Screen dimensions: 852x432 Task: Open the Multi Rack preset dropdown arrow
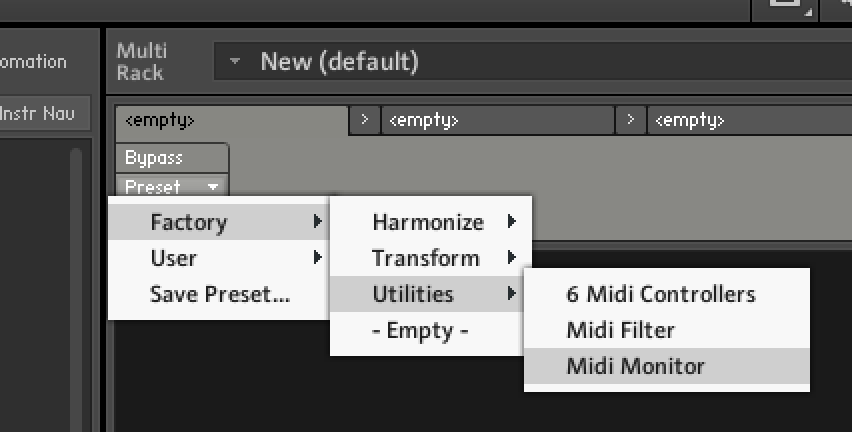pos(234,62)
